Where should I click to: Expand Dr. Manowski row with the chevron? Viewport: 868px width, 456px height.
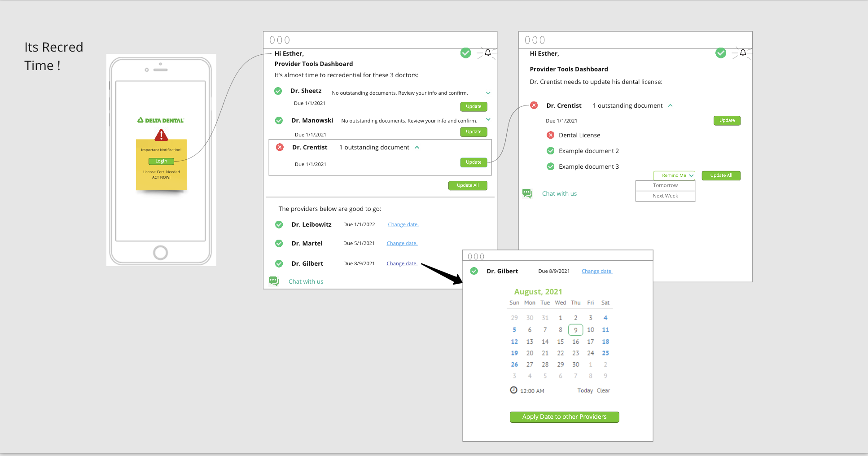coord(488,119)
